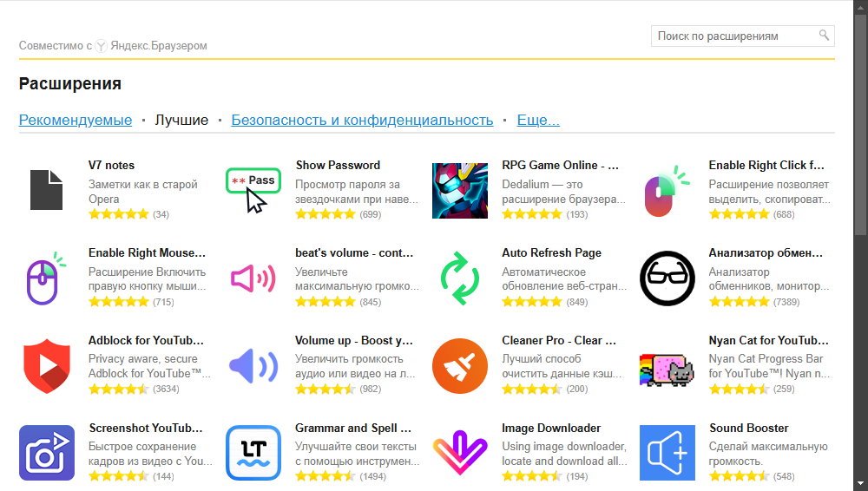Click the Sound Booster blue speaker icon

coord(667,453)
